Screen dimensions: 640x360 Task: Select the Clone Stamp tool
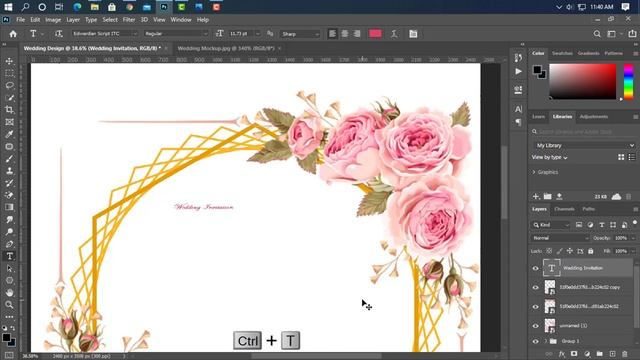pyautogui.click(x=9, y=171)
